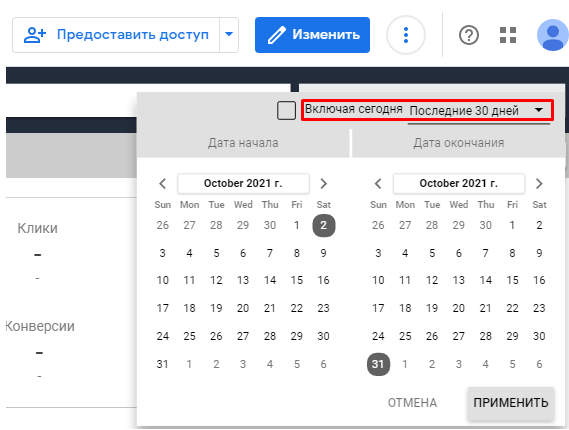Pick October 15 in the start date calendar
Screen dimensions: 569x430
point(297,280)
